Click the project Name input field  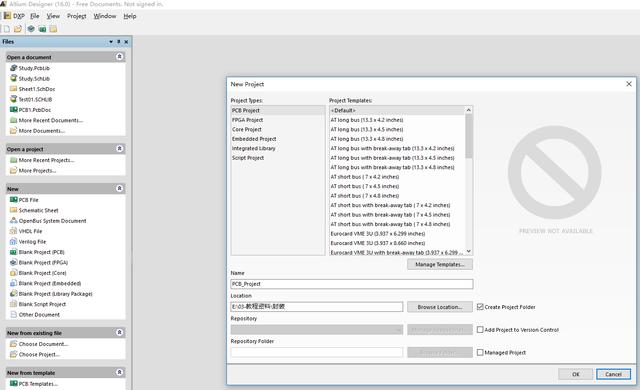[352, 284]
